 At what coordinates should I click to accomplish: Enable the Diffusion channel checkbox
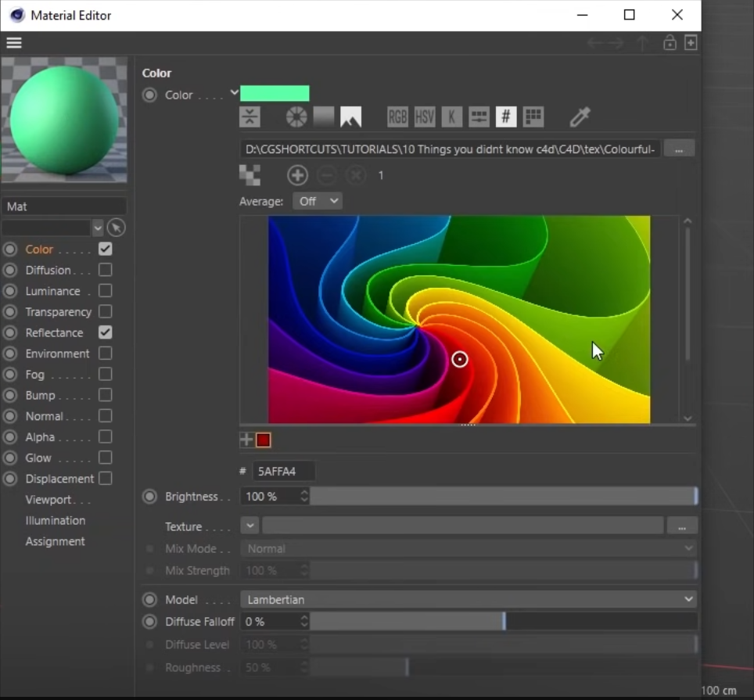tap(106, 270)
